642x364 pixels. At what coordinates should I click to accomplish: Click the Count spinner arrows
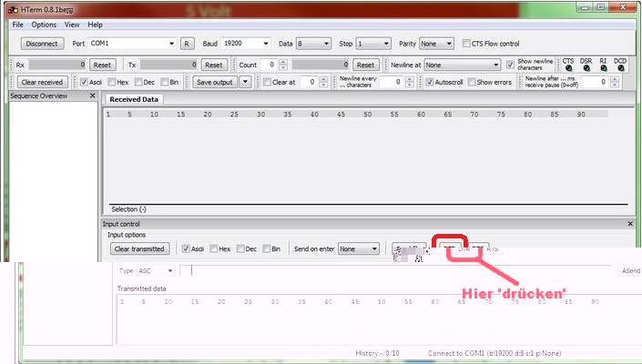coord(283,66)
